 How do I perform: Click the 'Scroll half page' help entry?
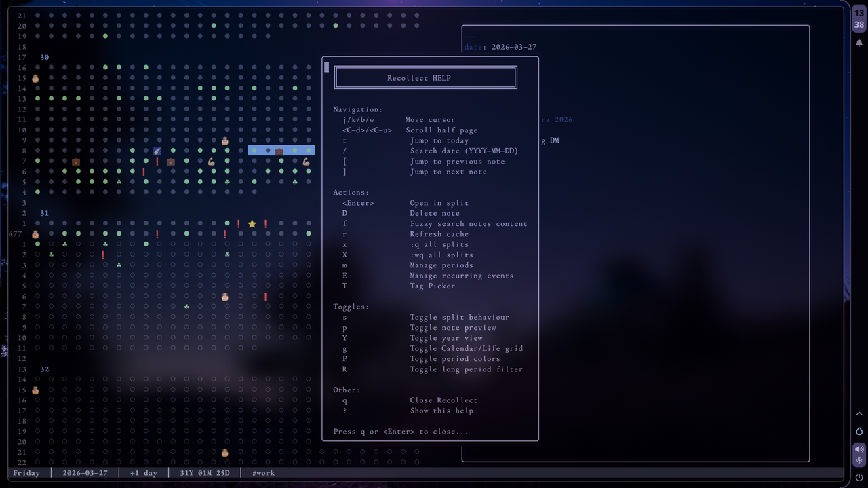441,130
